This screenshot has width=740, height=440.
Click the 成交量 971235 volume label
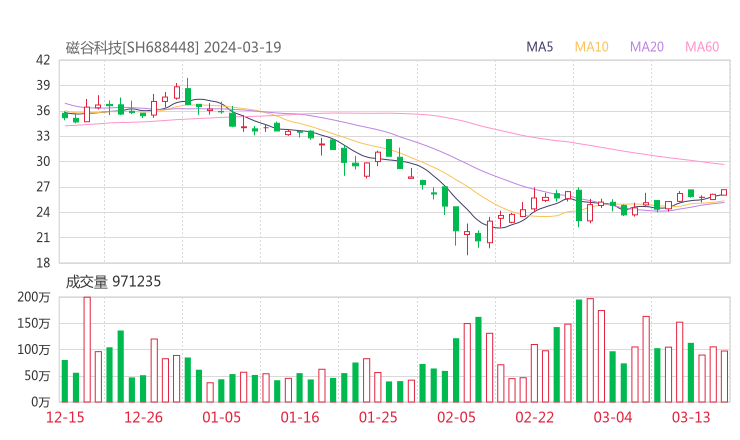113,282
